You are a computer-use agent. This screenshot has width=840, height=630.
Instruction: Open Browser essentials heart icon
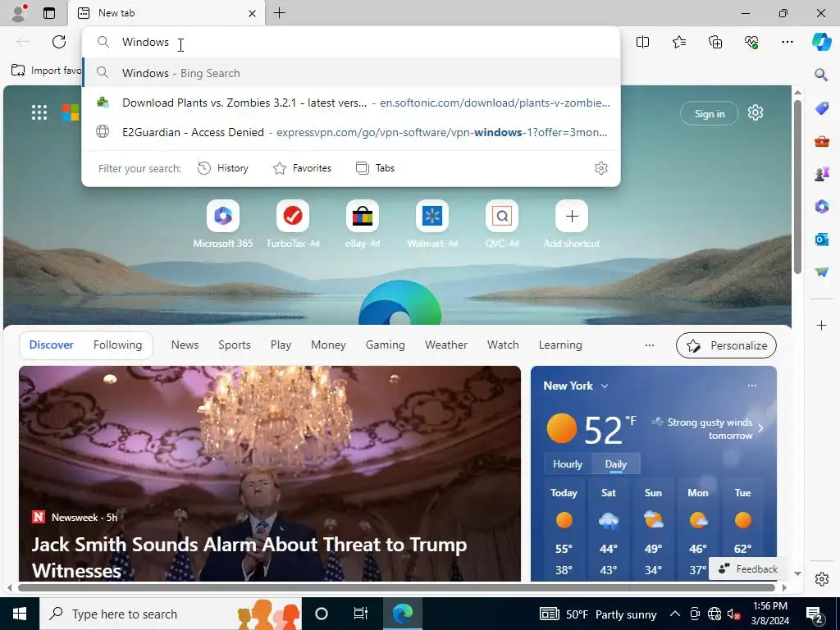coord(751,42)
